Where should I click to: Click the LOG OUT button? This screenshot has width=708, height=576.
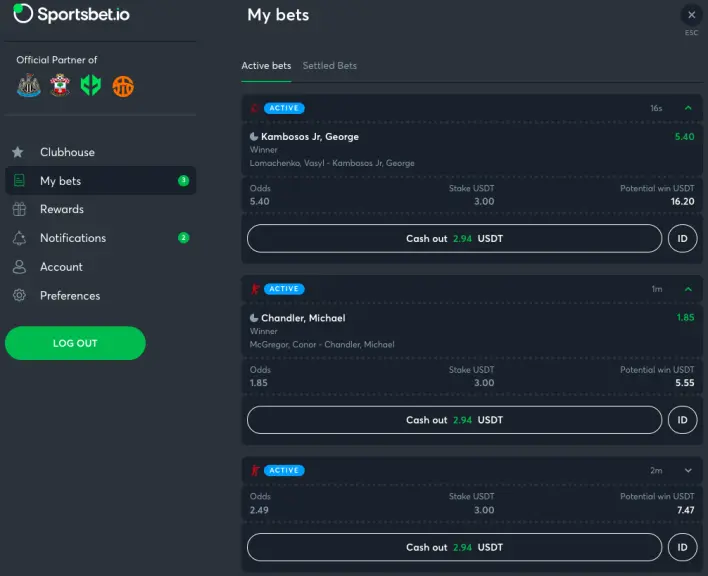75,343
